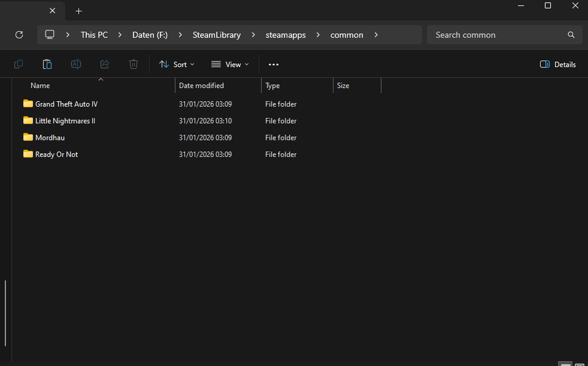Switch to large thumbnails view in status bar
The height and width of the screenshot is (366, 588).
579,364
